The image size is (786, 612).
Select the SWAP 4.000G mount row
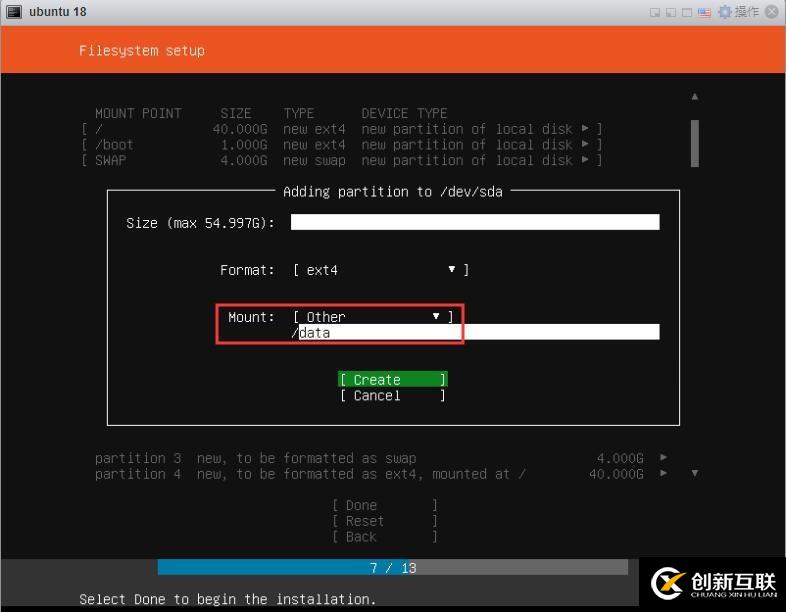(x=341, y=160)
